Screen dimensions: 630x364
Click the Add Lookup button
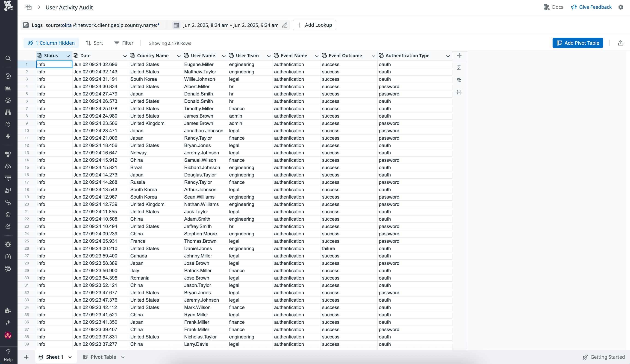click(x=314, y=25)
